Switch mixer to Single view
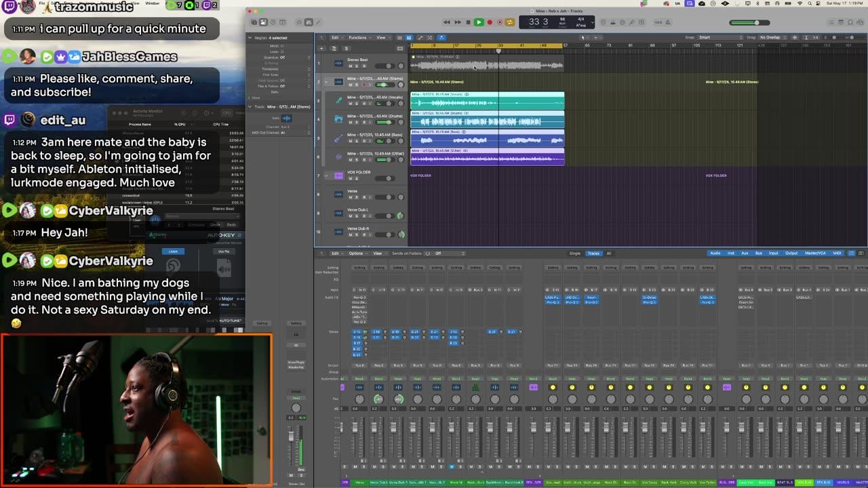Image resolution: width=868 pixels, height=488 pixels. point(575,253)
